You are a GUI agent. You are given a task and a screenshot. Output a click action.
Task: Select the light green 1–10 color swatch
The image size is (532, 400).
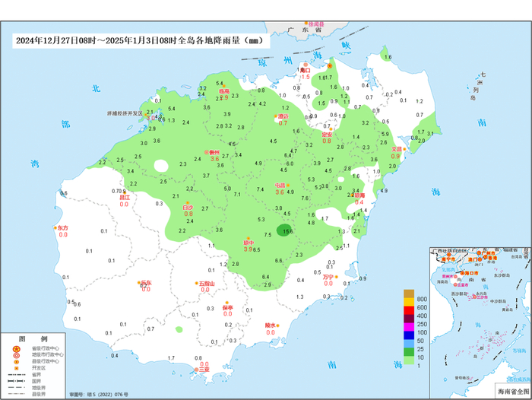pos(409,360)
